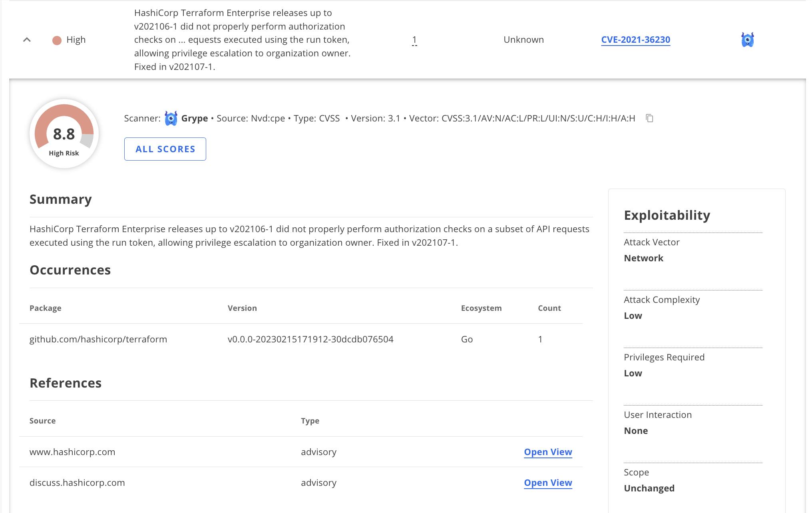The image size is (812, 513).
Task: Click www.hashicorp.com source cell
Action: tap(72, 452)
